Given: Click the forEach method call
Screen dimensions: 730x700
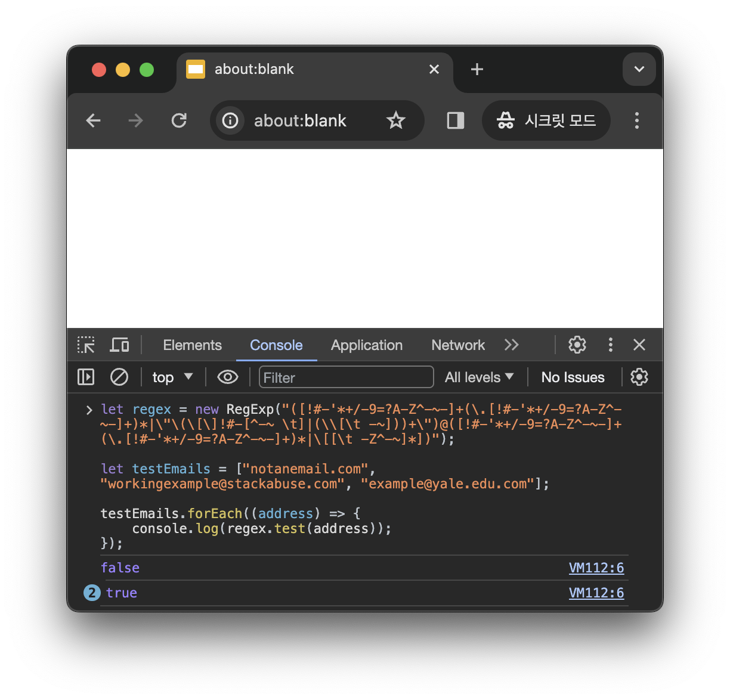Looking at the screenshot, I should tap(215, 513).
